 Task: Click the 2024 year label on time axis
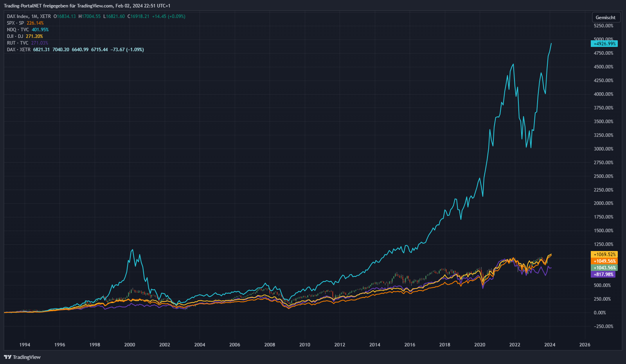pyautogui.click(x=549, y=345)
